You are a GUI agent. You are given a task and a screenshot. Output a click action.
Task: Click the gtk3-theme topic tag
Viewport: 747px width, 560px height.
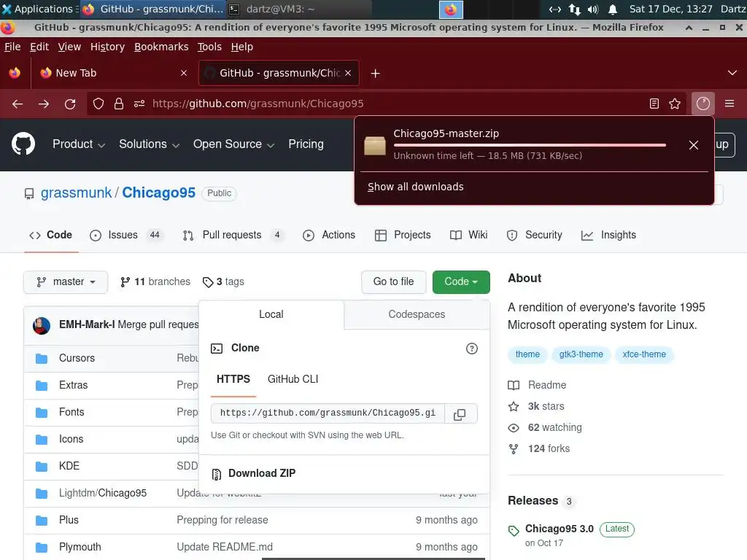pyautogui.click(x=581, y=355)
